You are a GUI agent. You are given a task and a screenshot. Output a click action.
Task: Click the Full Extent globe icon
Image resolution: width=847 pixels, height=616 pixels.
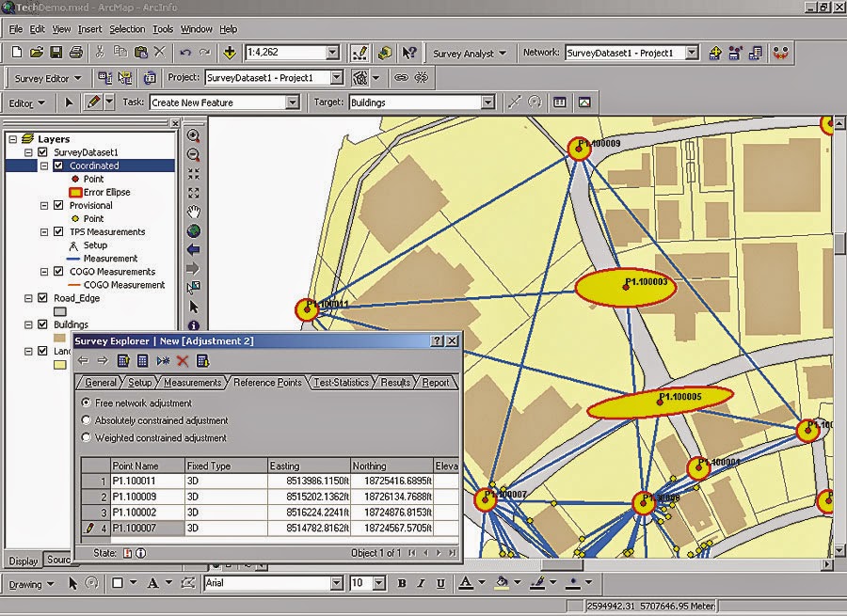point(193,231)
